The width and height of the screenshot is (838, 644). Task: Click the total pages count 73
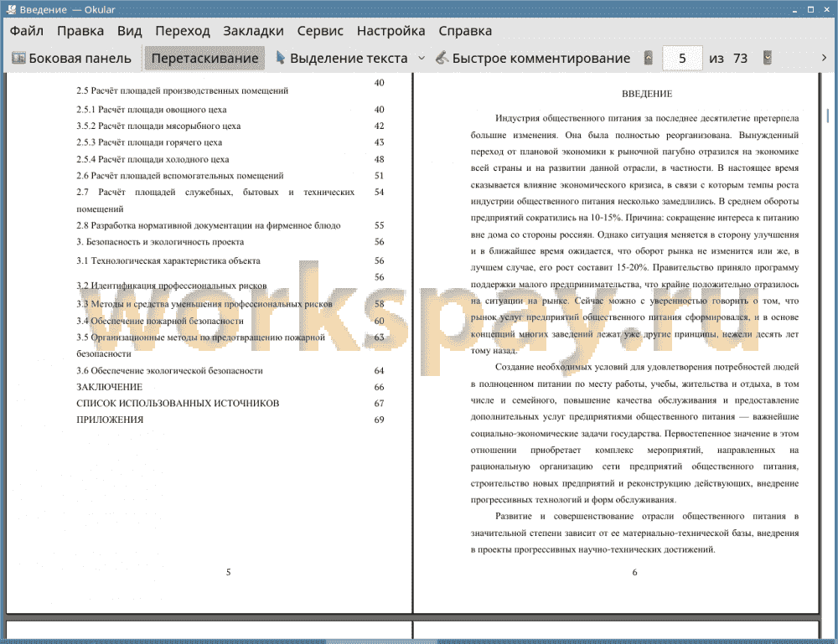pyautogui.click(x=740, y=59)
